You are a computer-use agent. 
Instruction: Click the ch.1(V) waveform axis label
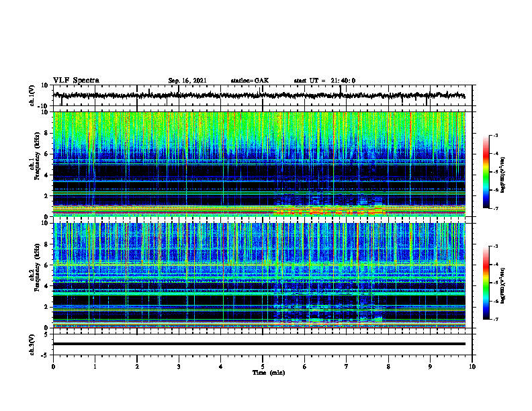point(32,95)
